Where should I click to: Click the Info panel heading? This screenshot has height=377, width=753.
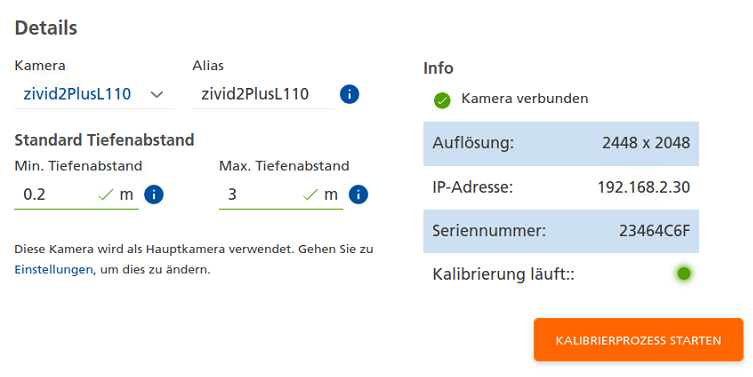pyautogui.click(x=438, y=68)
